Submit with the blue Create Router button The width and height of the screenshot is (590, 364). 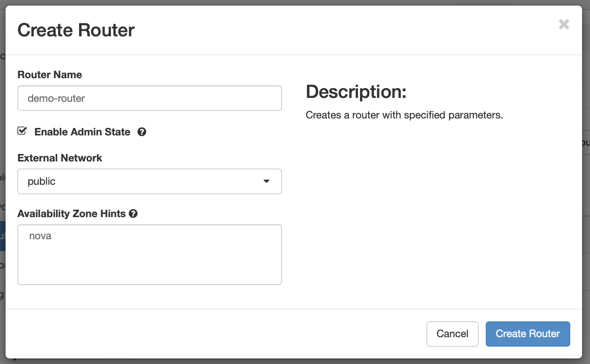(528, 334)
